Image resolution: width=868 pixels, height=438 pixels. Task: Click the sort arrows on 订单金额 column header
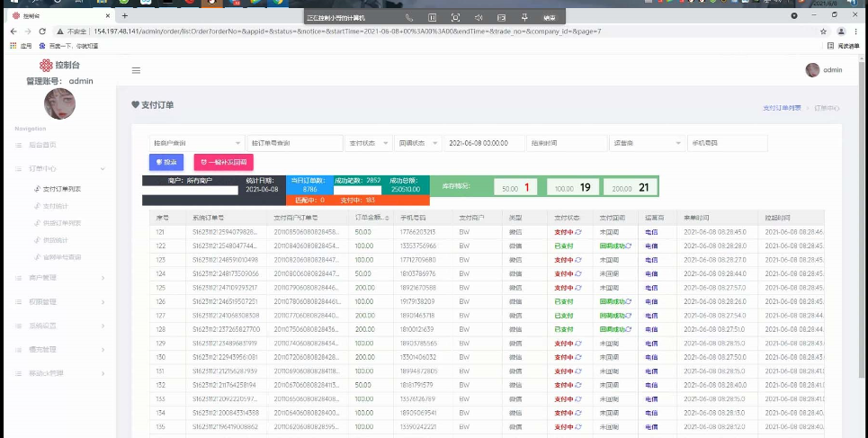pos(389,218)
